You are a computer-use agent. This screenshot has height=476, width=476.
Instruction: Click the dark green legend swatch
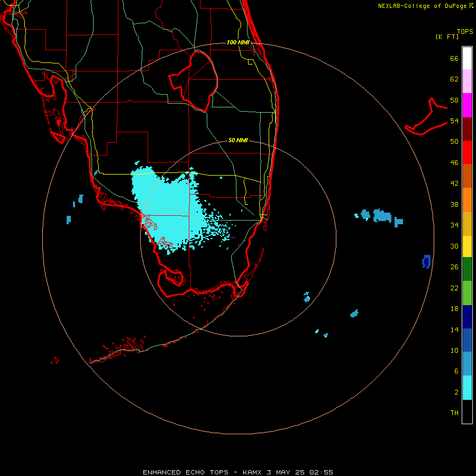467,269
